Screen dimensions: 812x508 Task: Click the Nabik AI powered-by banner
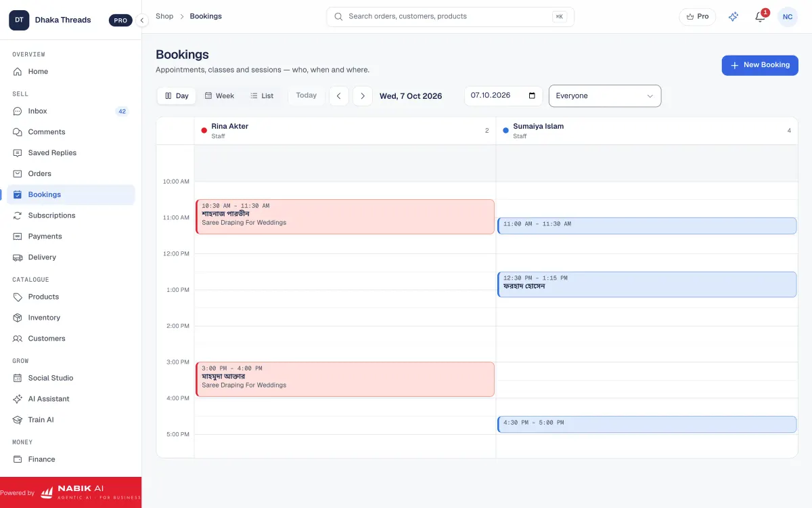[x=71, y=492]
